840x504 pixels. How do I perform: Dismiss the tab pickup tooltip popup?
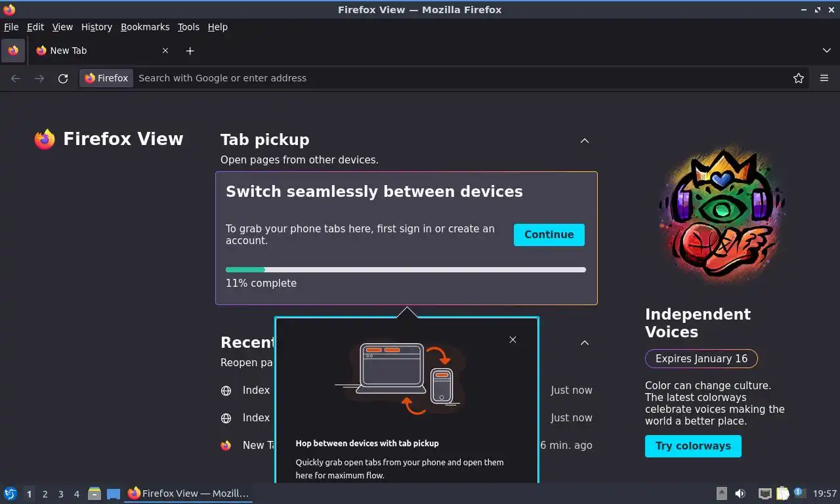pos(513,339)
